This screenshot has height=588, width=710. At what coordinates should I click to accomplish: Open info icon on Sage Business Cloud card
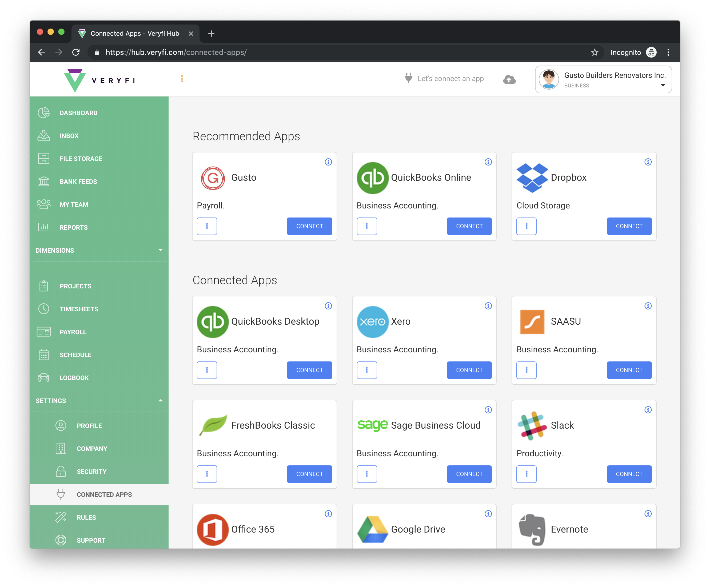click(x=488, y=410)
